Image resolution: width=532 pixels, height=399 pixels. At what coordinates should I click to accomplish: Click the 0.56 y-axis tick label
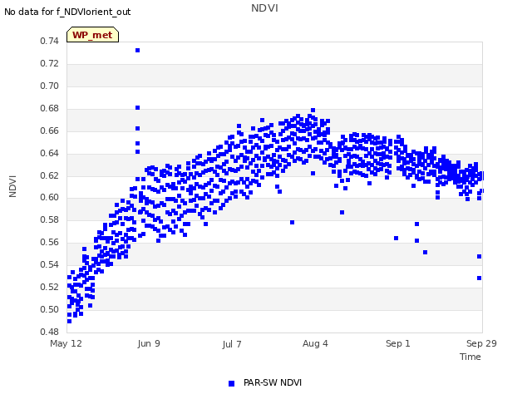click(x=49, y=242)
